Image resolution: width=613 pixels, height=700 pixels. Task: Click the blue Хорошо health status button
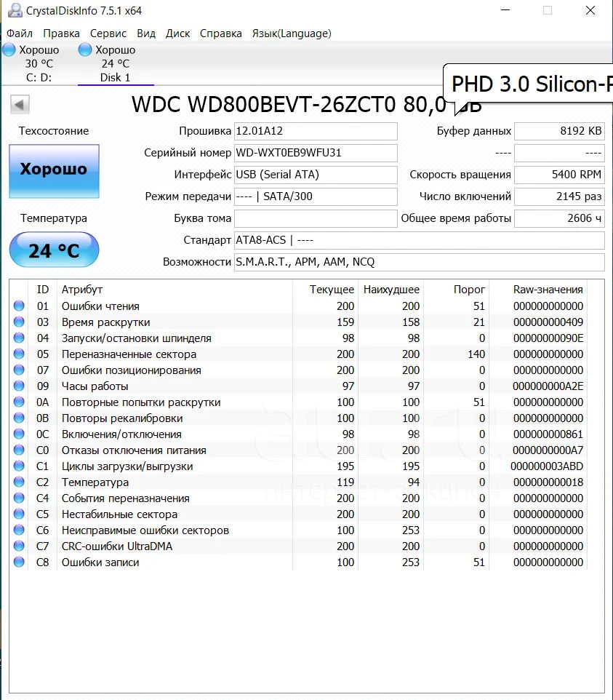pos(54,171)
